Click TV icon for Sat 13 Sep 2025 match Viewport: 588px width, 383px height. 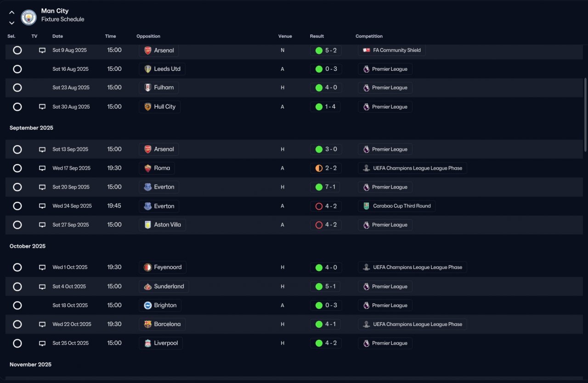click(42, 149)
